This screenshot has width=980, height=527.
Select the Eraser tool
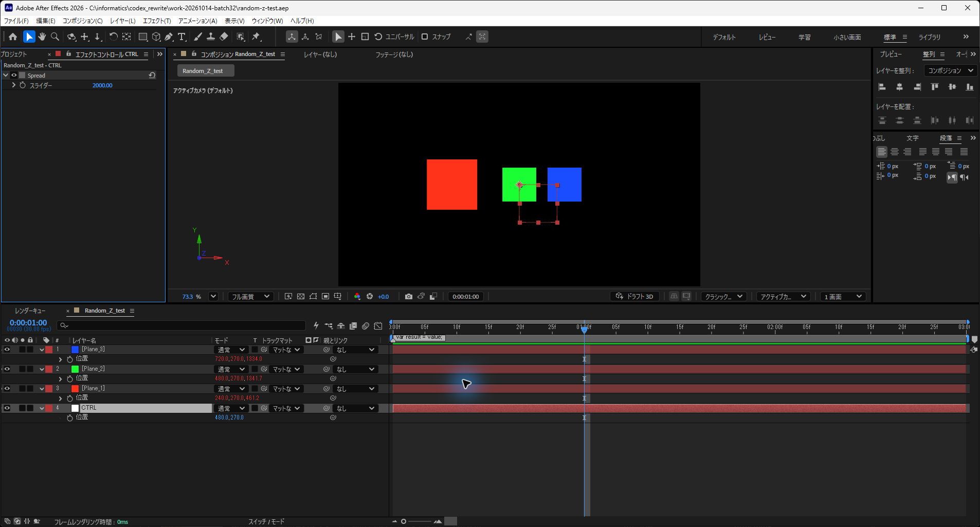[224, 37]
